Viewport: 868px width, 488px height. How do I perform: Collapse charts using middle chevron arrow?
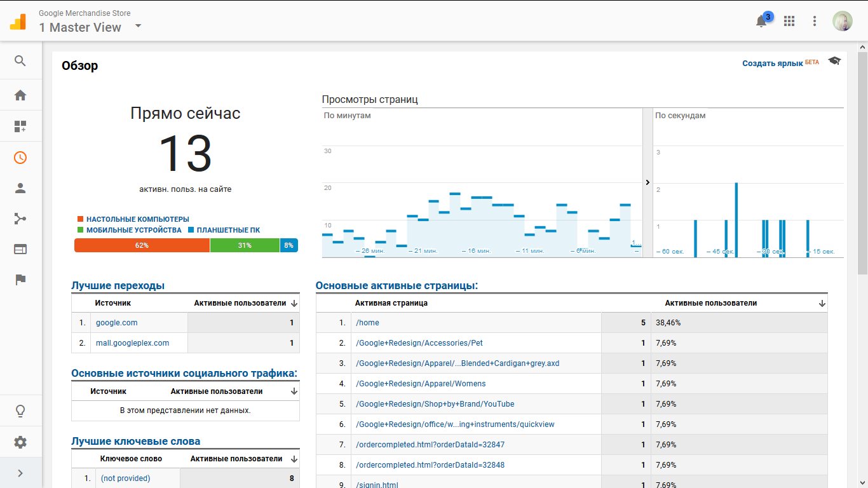tap(648, 182)
